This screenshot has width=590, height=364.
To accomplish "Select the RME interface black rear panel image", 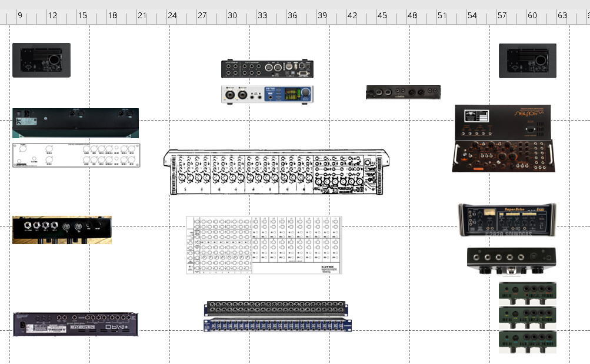I will click(x=267, y=69).
